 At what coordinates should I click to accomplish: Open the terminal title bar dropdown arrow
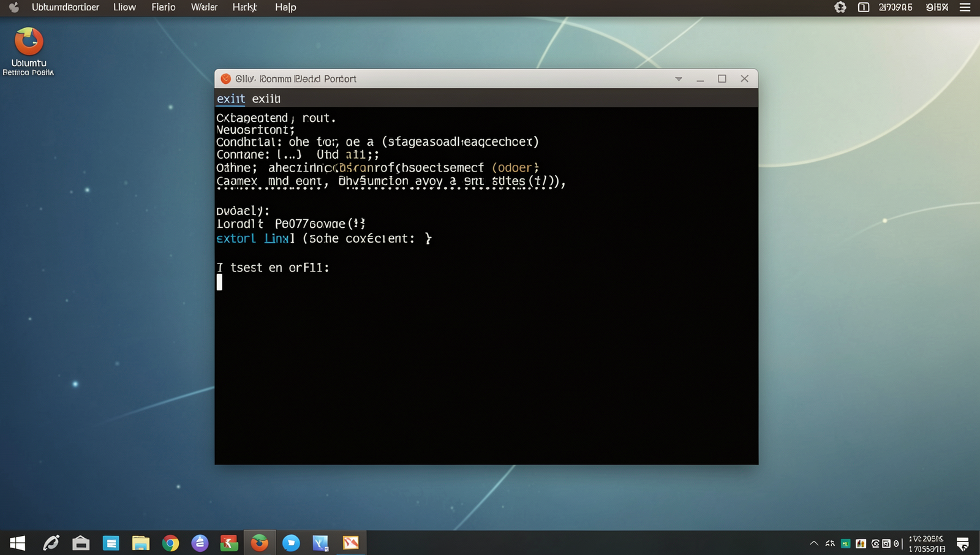click(x=679, y=79)
